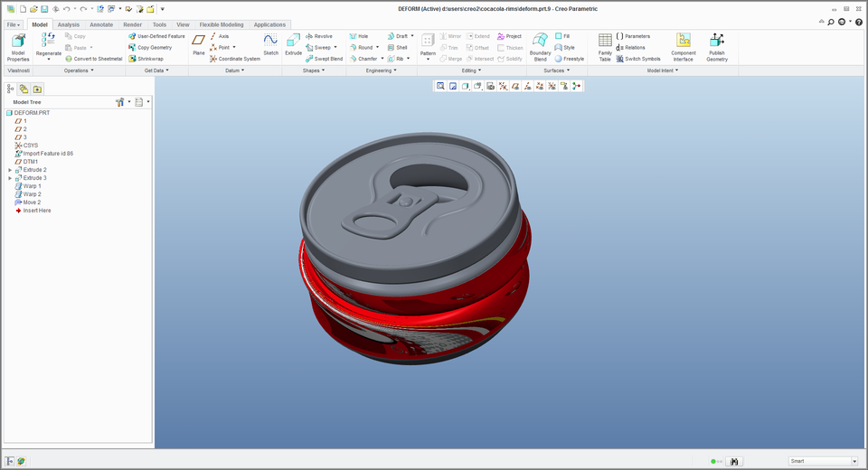
Task: Toggle the embedded browser display
Action: (x=21, y=461)
